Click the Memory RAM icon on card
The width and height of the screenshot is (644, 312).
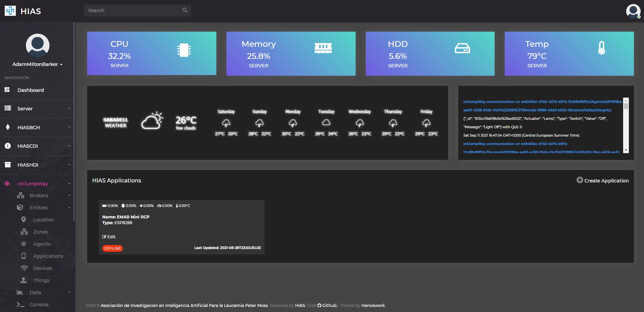[x=323, y=48]
